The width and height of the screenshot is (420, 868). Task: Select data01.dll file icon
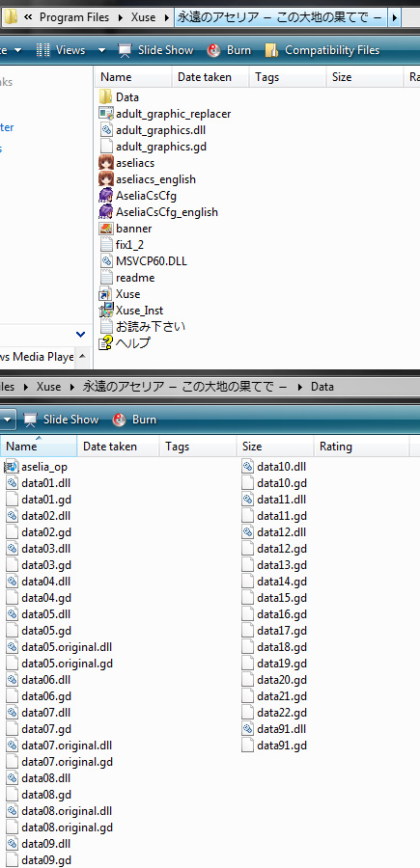(13, 483)
